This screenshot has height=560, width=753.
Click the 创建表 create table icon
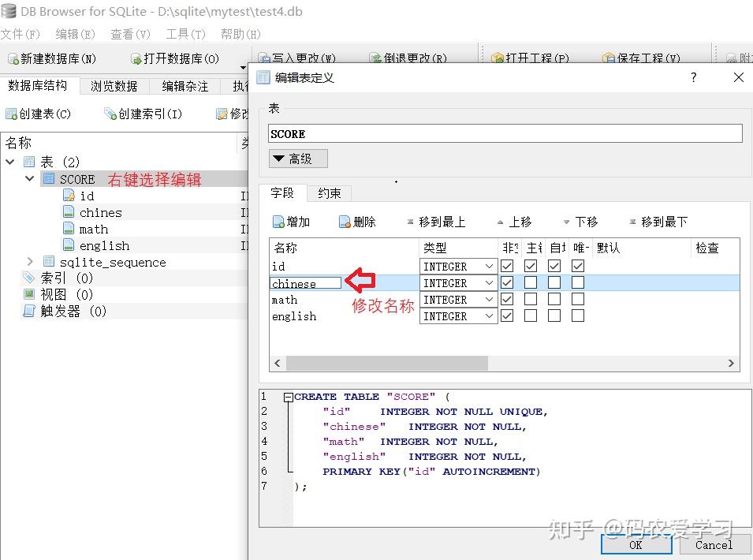pyautogui.click(x=39, y=114)
